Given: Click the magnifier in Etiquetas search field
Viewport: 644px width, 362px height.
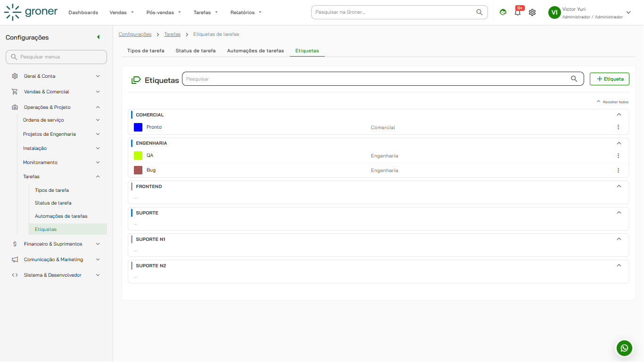Looking at the screenshot, I should 574,79.
